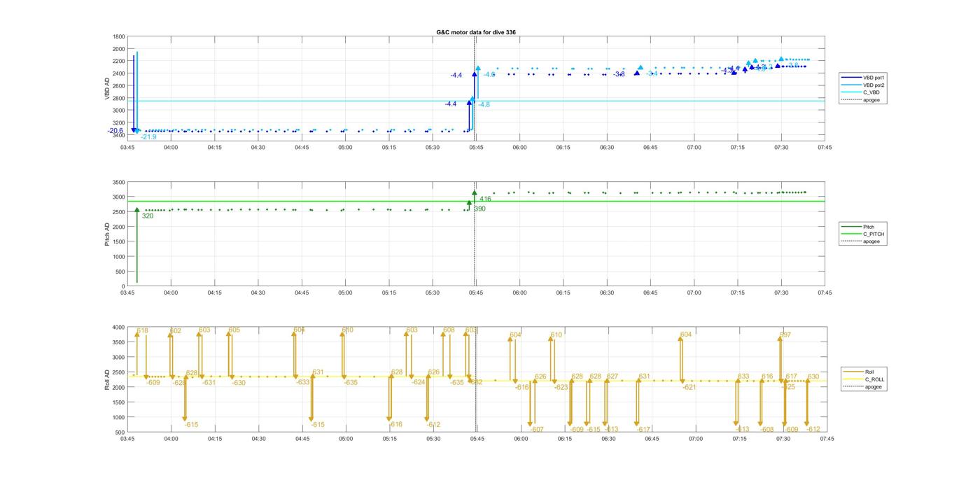Select 'Roll' legend entry
This screenshot has height=485, width=980.
click(x=870, y=372)
